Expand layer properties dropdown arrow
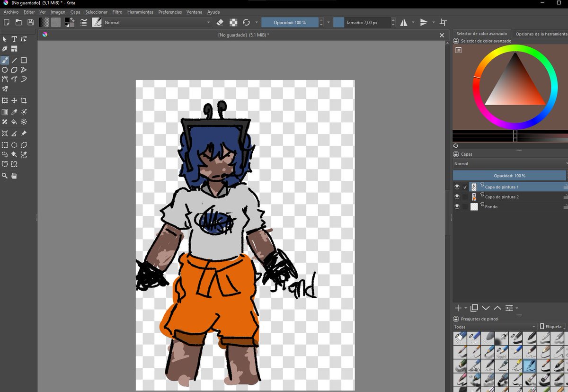568x392 pixels. coord(517,308)
